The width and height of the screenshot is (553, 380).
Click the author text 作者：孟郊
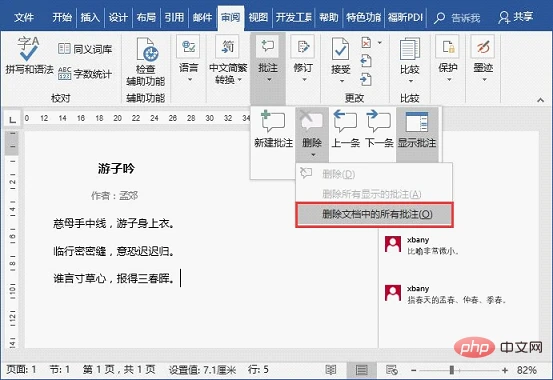point(114,195)
